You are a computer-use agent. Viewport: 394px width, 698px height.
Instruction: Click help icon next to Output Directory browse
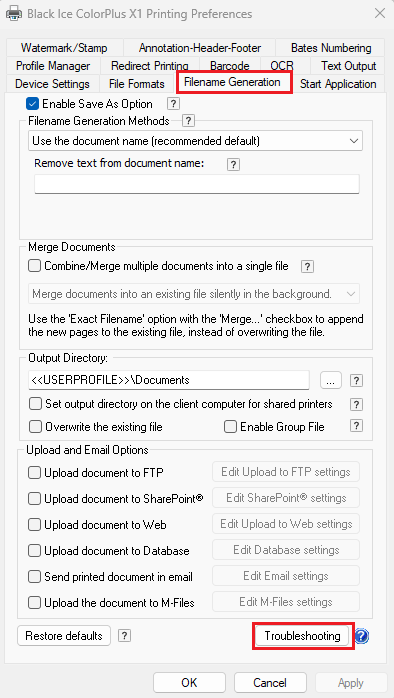356,381
